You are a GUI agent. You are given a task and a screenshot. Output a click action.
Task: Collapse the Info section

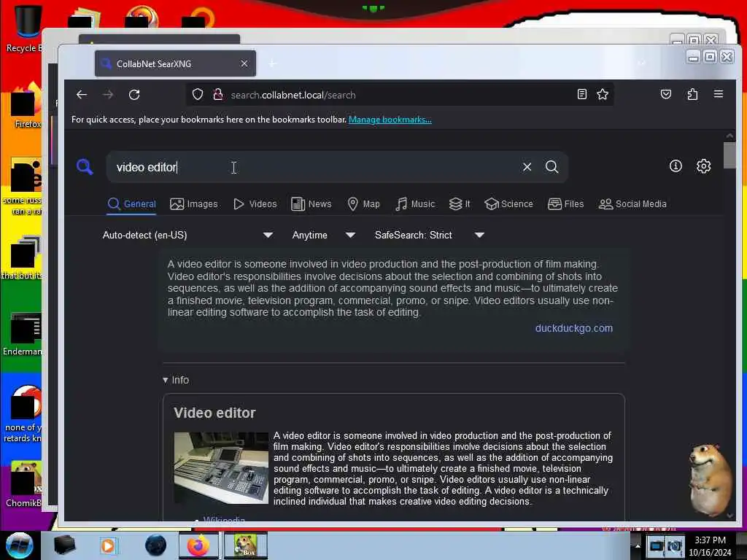pos(176,380)
